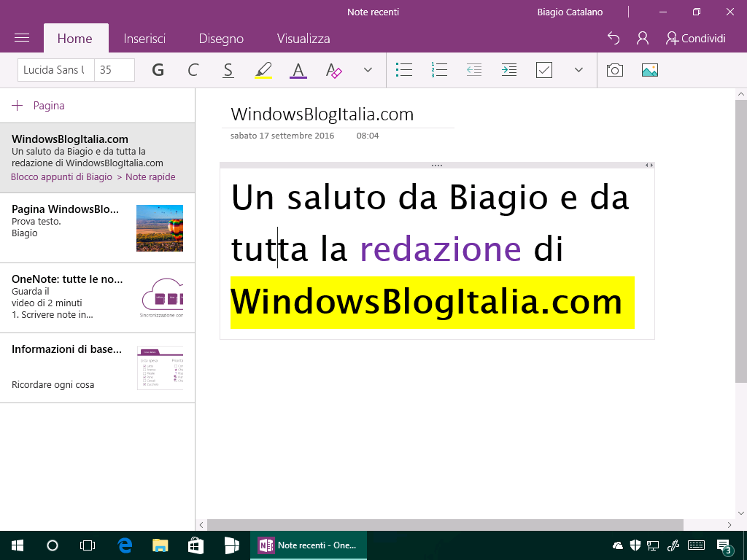Viewport: 747px width, 560px height.
Task: Open the Windows Store taskbar icon
Action: (196, 545)
